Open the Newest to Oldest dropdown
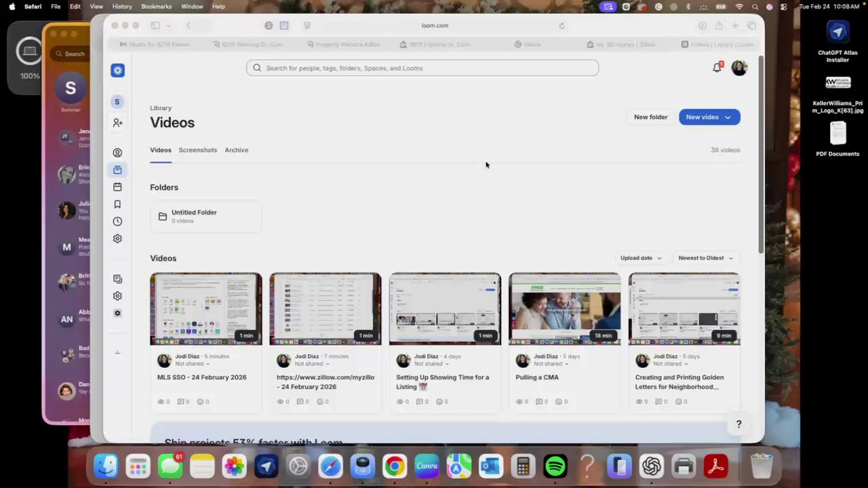The height and width of the screenshot is (488, 868). coord(706,258)
